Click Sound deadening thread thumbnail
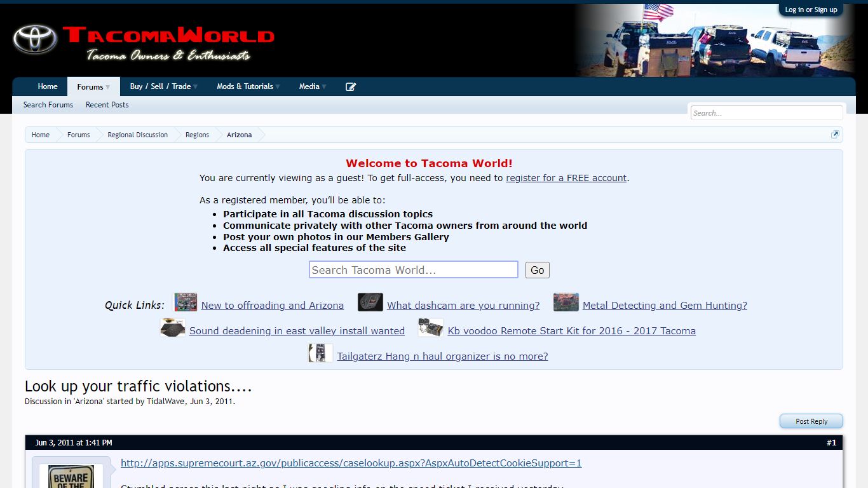868x488 pixels. point(173,328)
